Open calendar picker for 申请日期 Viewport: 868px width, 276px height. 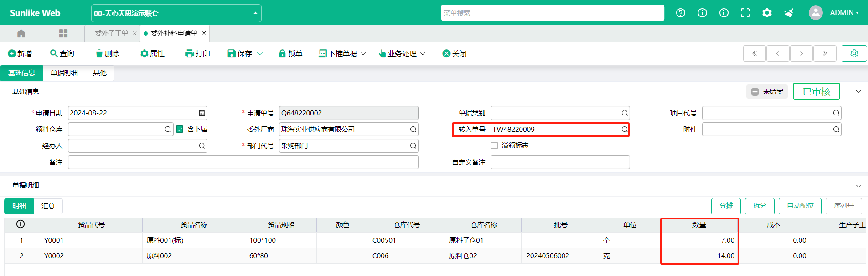pyautogui.click(x=202, y=113)
